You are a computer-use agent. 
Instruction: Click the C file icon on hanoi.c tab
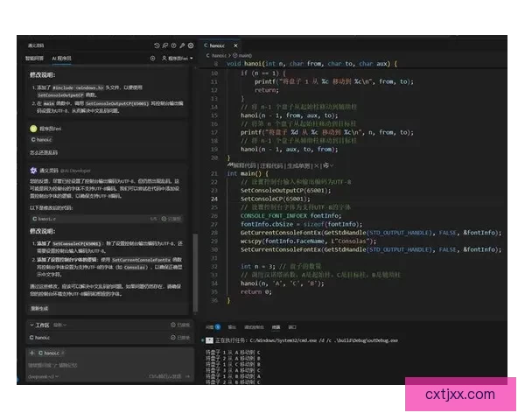[x=205, y=44]
